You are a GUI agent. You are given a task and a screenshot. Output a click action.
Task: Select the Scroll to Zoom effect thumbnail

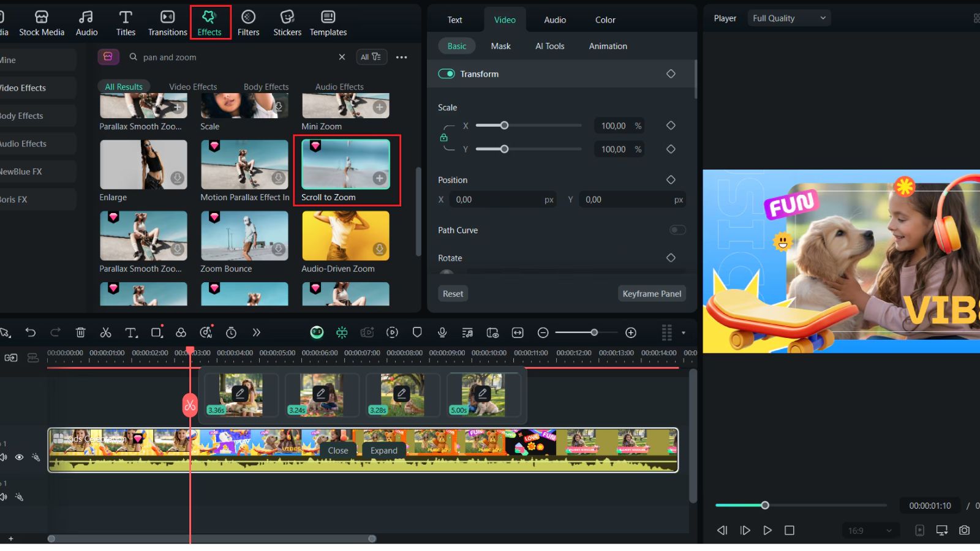click(x=345, y=165)
